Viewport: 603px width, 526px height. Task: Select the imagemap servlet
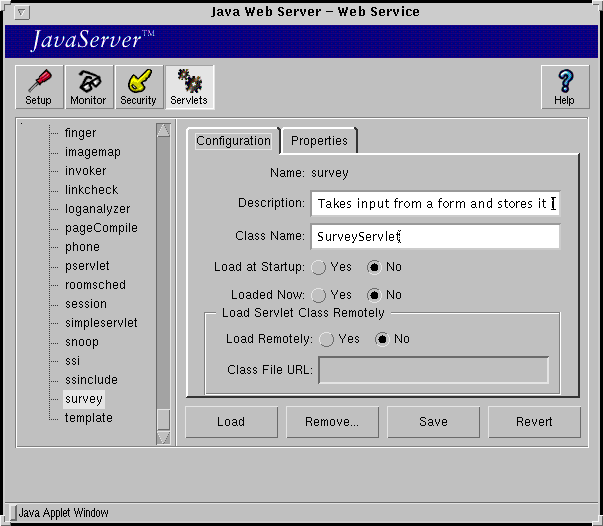click(x=93, y=152)
